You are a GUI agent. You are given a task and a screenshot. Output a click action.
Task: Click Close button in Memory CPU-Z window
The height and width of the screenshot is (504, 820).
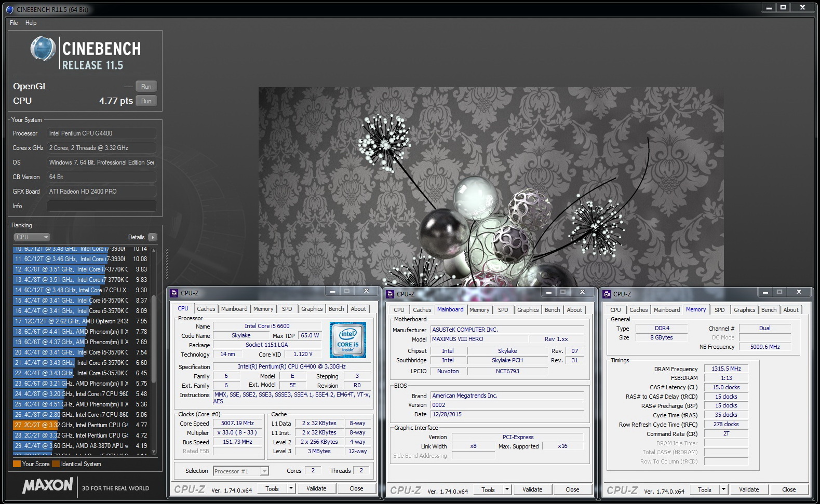[789, 489]
